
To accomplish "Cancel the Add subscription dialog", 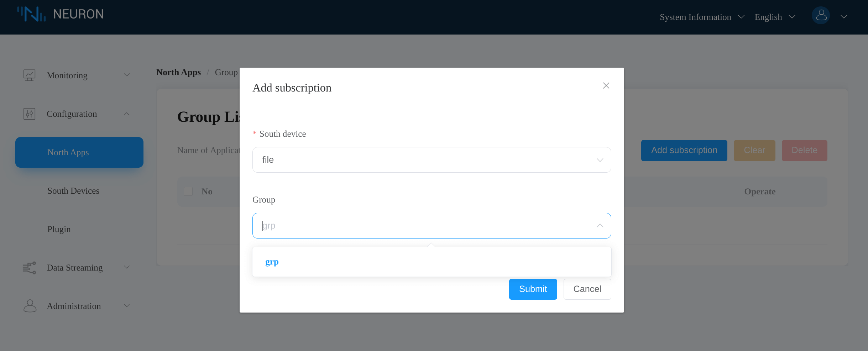I will click(x=587, y=289).
